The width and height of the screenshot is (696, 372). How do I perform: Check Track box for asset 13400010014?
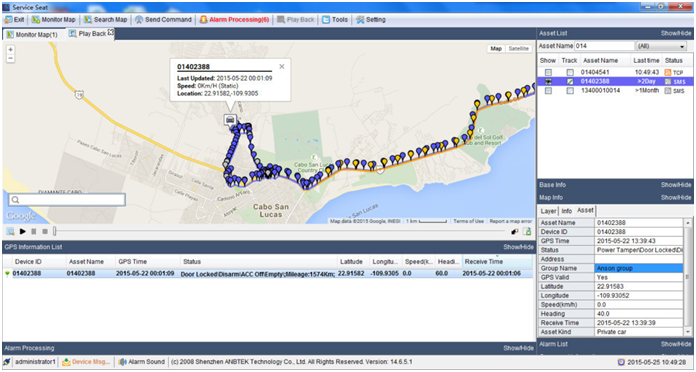pyautogui.click(x=570, y=91)
